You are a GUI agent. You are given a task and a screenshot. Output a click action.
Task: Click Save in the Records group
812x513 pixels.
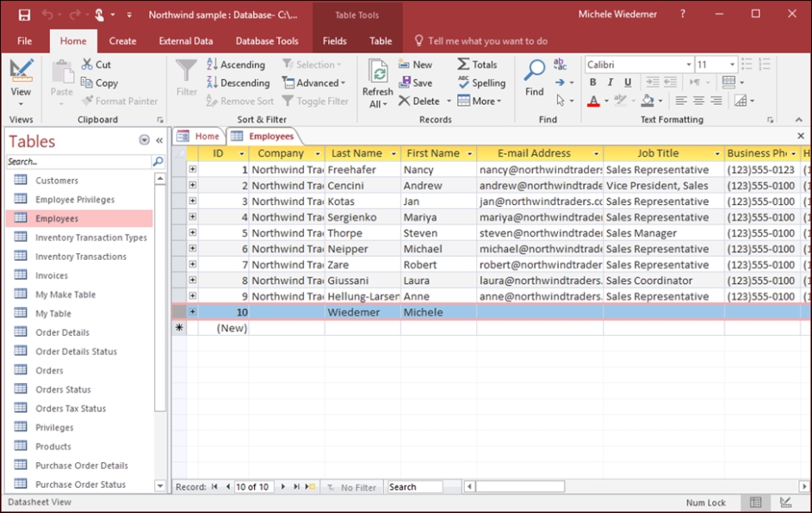(x=415, y=83)
